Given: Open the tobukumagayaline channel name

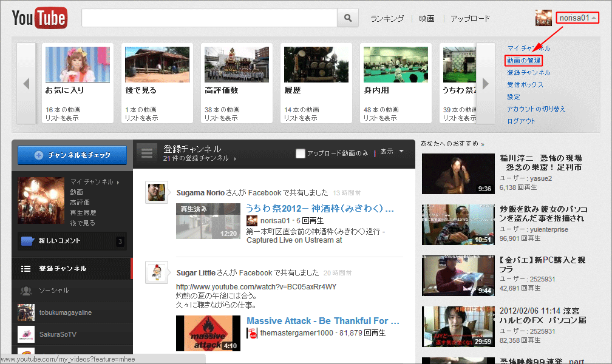Looking at the screenshot, I should [66, 312].
